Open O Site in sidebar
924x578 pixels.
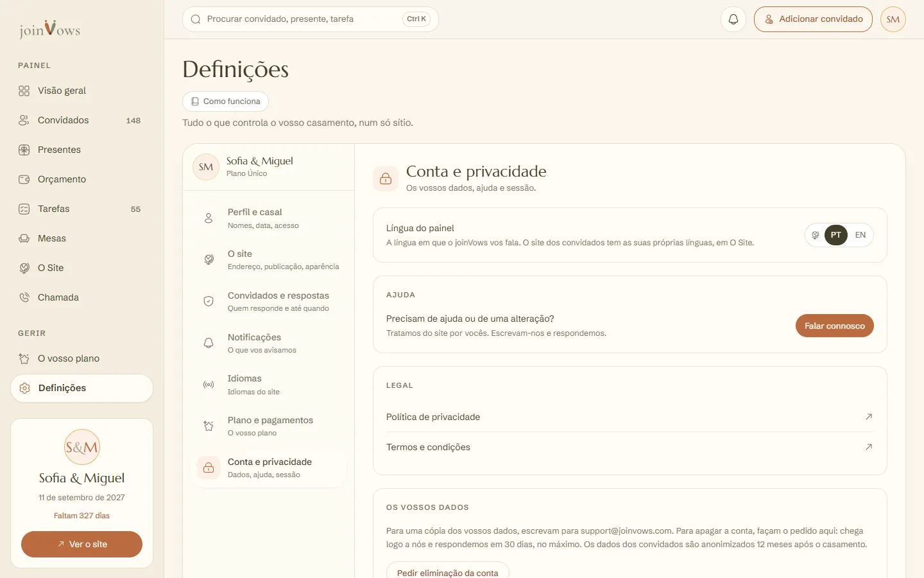click(x=81, y=268)
